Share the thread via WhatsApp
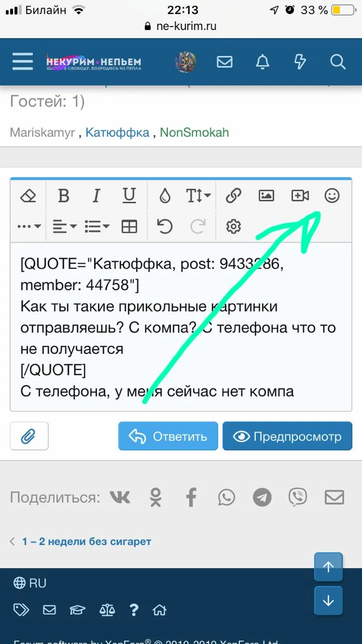The image size is (362, 644). tap(227, 498)
